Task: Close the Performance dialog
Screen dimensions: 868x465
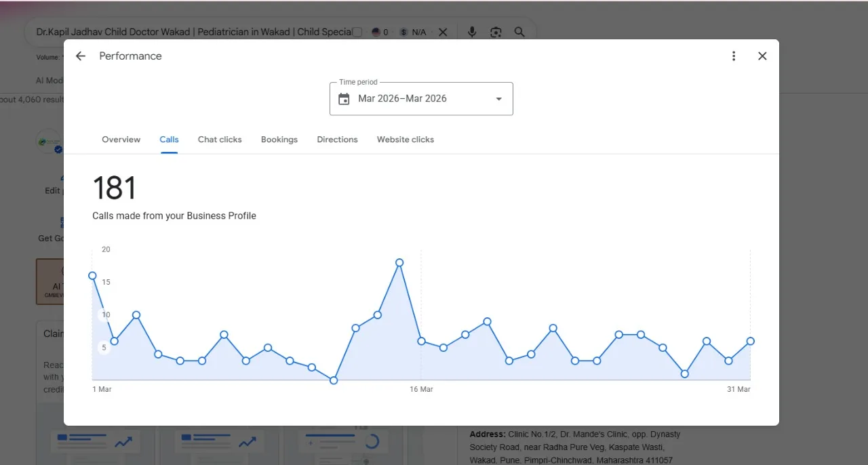Action: pos(762,56)
